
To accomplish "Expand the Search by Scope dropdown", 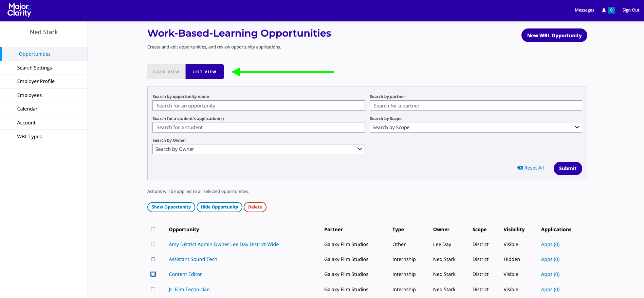I will 475,127.
